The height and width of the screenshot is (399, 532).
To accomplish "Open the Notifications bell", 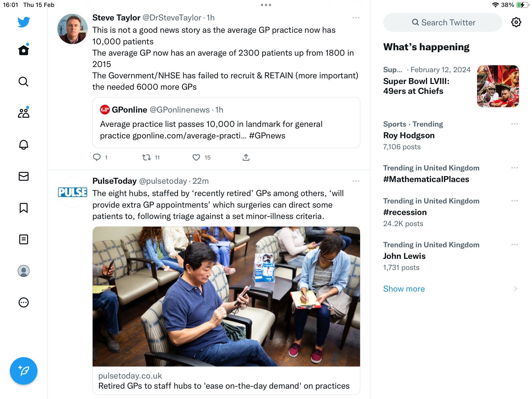I will tap(24, 145).
